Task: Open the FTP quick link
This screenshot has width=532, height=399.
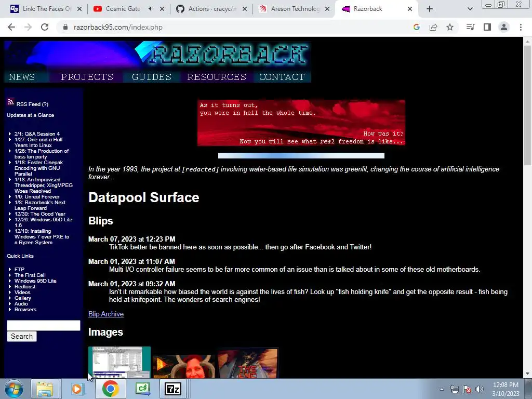Action: point(19,270)
